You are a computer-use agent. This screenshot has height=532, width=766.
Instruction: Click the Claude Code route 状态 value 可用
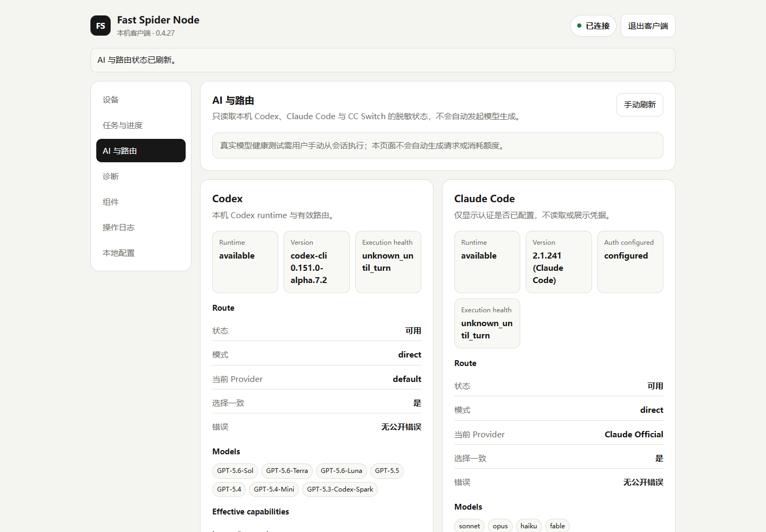point(655,386)
